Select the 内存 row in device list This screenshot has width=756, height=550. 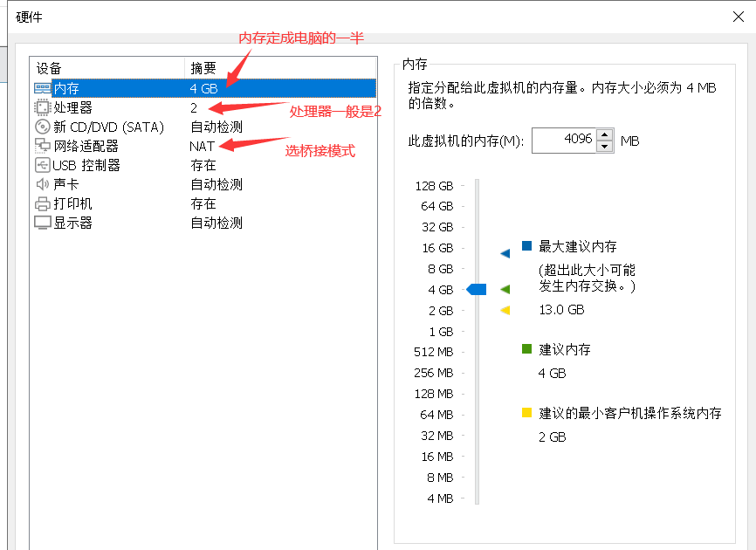pos(205,88)
